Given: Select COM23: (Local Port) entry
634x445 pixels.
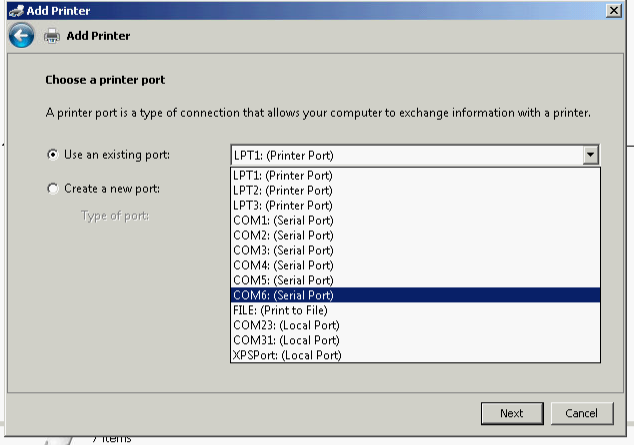Looking at the screenshot, I should (x=286, y=325).
